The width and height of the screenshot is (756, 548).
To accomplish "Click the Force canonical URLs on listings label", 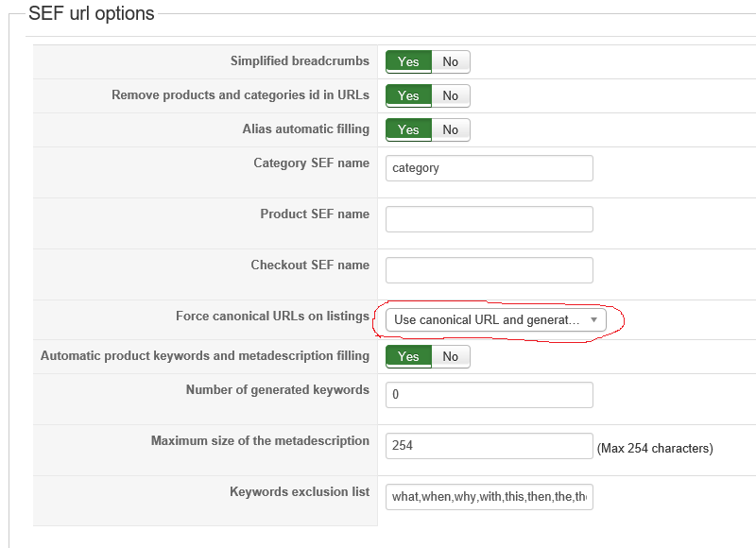I will click(x=272, y=316).
